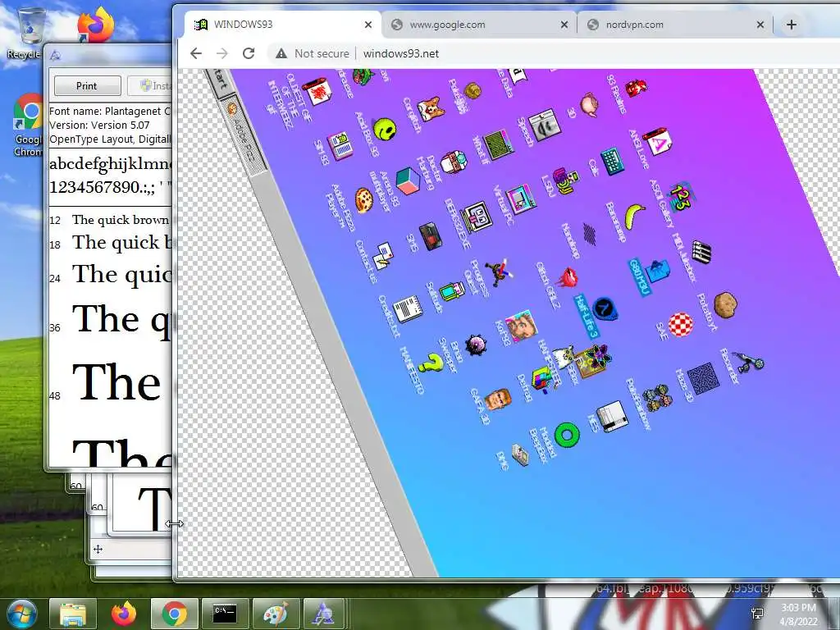Open the G80M3U blue folder icon
Viewport: 840px width, 630px height.
(x=657, y=271)
